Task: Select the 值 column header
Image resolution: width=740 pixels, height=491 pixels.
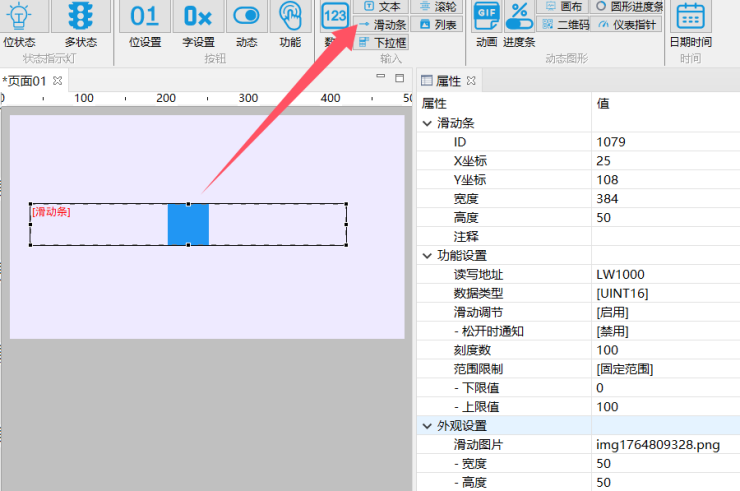Action: click(665, 103)
